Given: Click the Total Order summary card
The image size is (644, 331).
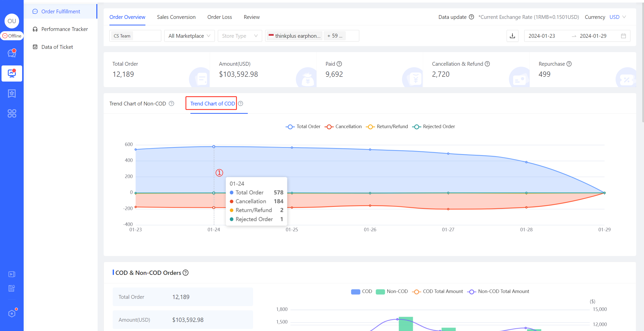Looking at the screenshot, I should point(157,70).
